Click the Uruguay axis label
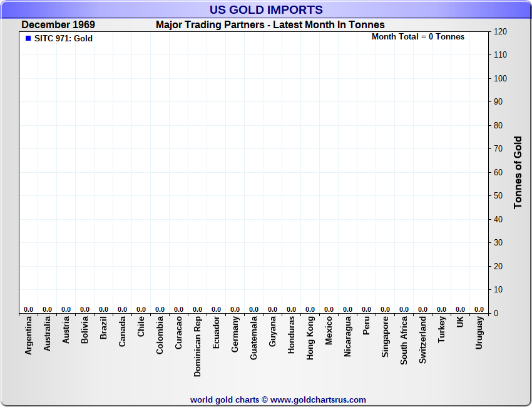The image size is (532, 407). click(x=479, y=333)
